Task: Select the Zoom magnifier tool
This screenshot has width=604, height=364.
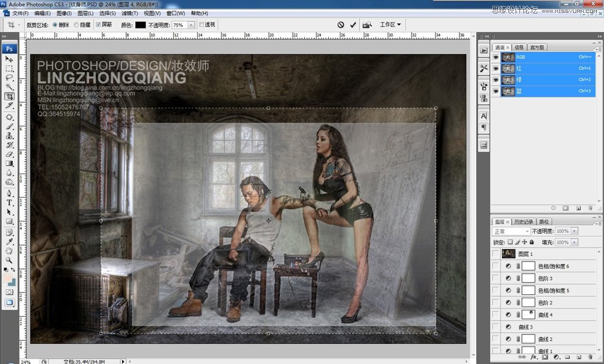Action: [x=10, y=259]
